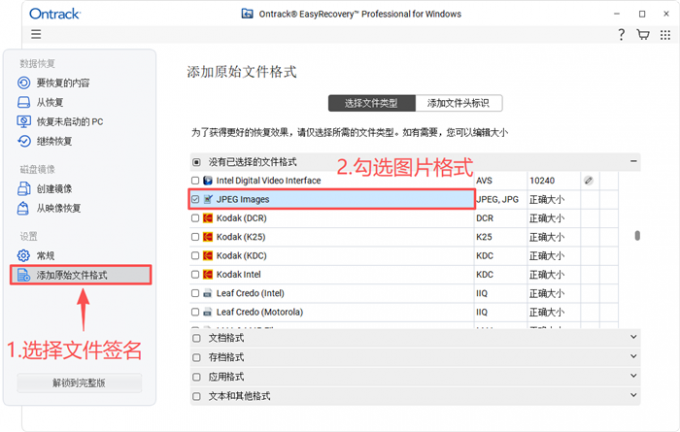
Task: Open 要恢复的内容 in sidebar
Action: (x=63, y=83)
